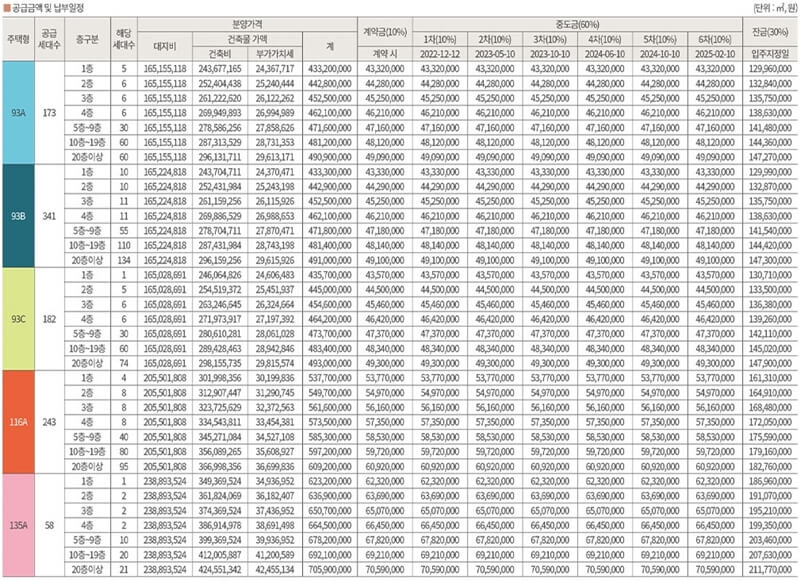Screen dimensions: 800x581
Task: Select the light blue 93A type cell
Action: coord(18,113)
